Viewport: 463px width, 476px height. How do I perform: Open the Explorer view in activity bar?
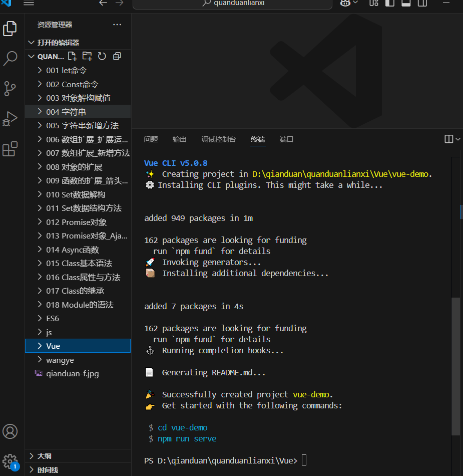tap(10, 29)
